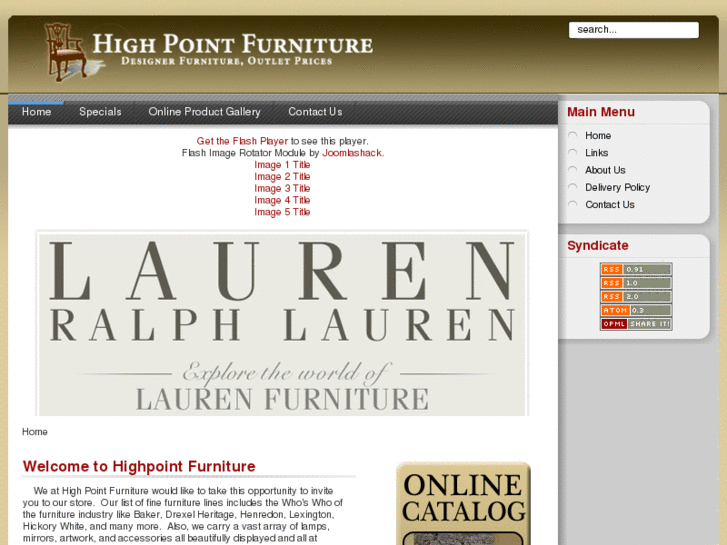Click the High Point Furniture site title

pyautogui.click(x=232, y=44)
